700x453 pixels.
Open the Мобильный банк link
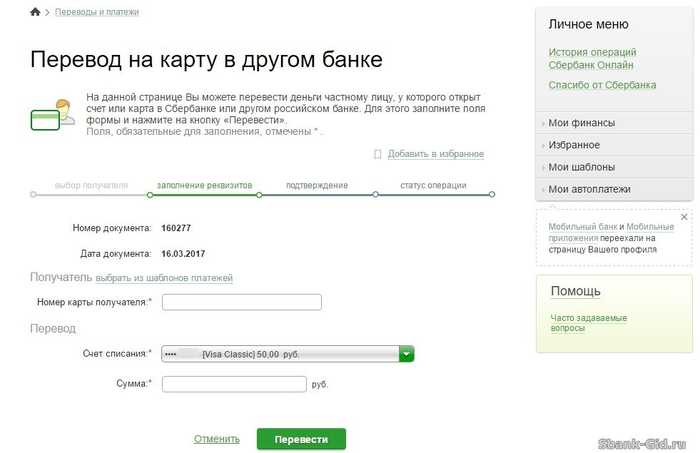tap(583, 227)
